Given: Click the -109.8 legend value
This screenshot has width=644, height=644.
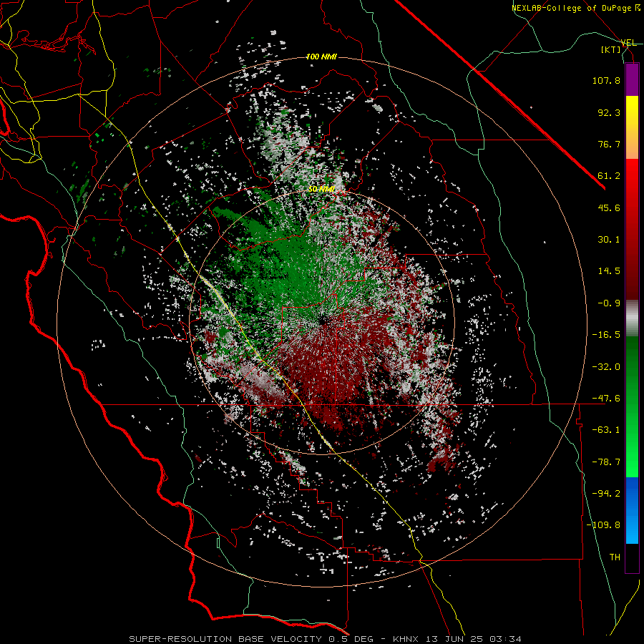Looking at the screenshot, I should pos(603,525).
